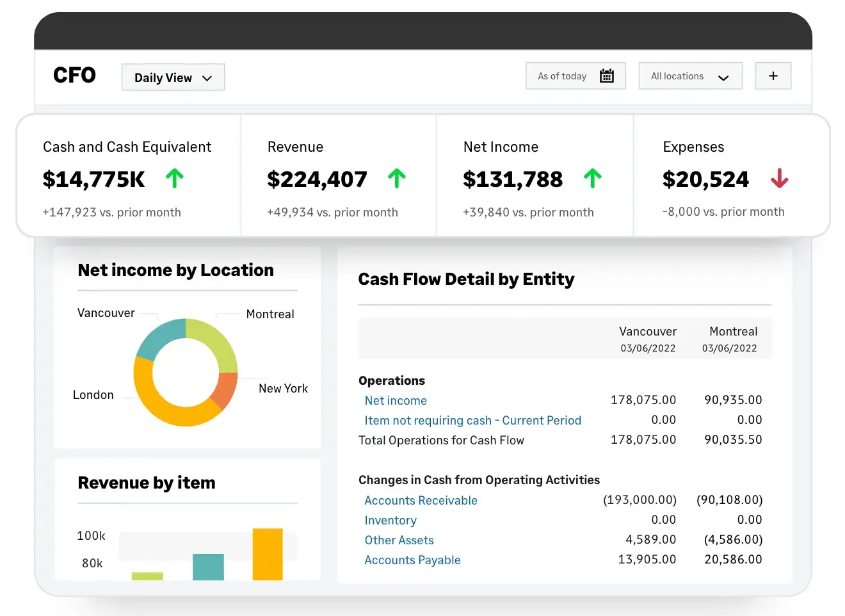
Task: Select the Vancouver column header in Cash Flow table
Action: point(647,332)
